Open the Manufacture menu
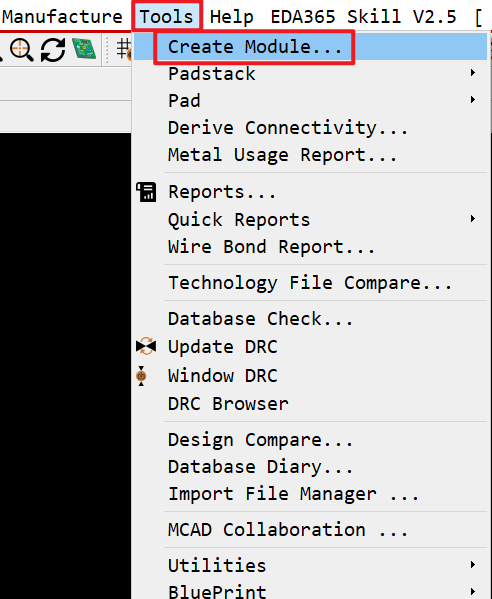 (62, 17)
